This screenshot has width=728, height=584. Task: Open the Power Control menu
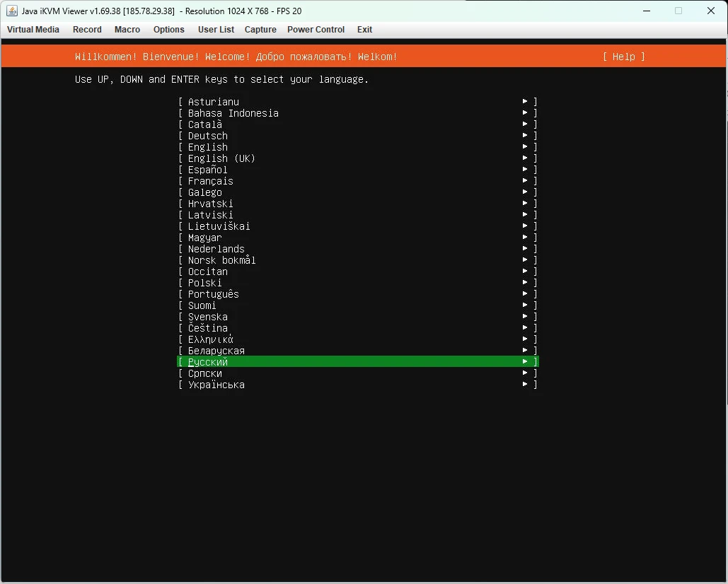click(x=316, y=30)
